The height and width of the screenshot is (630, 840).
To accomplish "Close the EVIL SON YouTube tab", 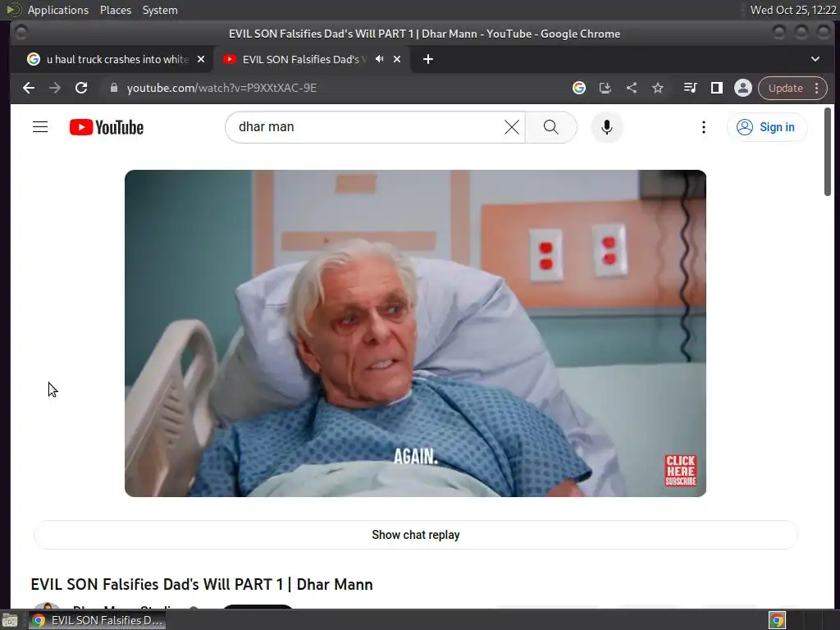I will 397,59.
